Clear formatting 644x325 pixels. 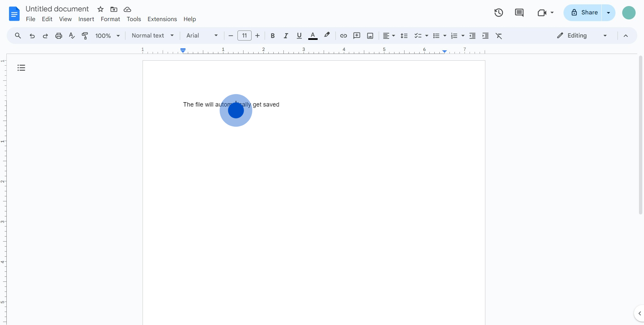499,36
